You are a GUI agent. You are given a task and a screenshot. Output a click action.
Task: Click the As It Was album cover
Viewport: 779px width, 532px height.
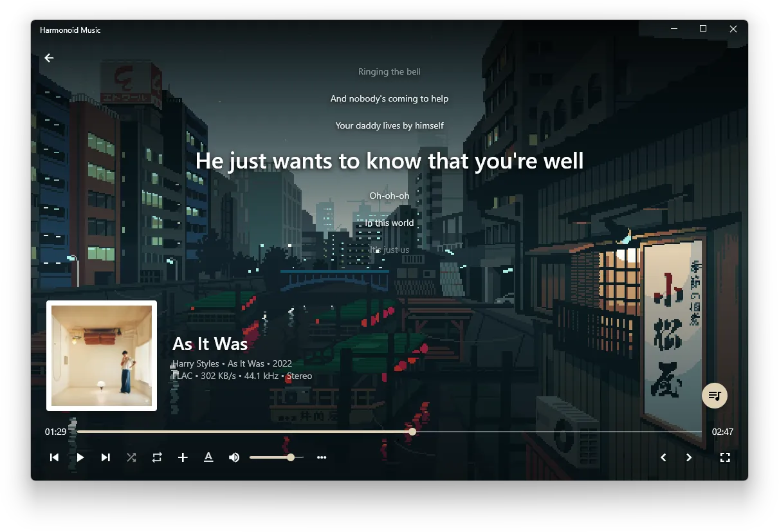tap(102, 356)
